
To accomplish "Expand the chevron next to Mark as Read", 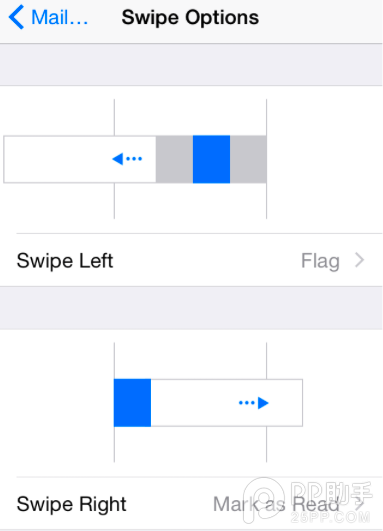I will (x=360, y=504).
